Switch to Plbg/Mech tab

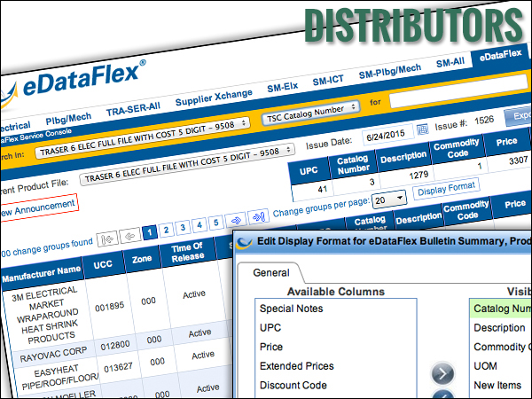[68, 119]
